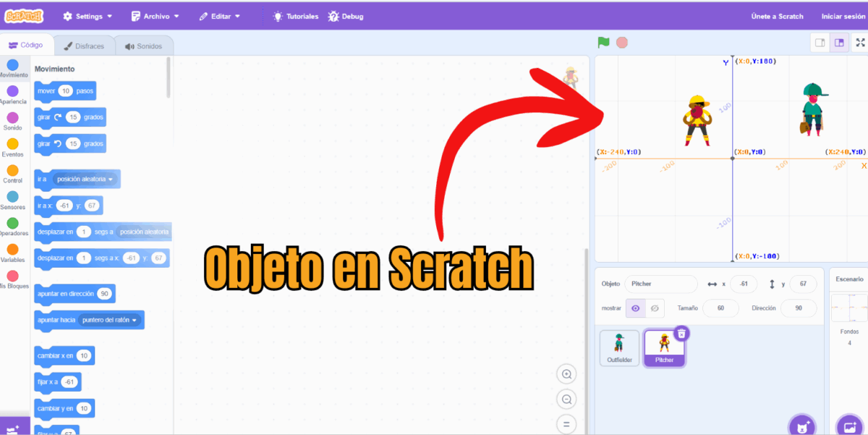Screen dimensions: 868x435
Task: Delete the Pitcher sprite with trash icon
Action: (x=681, y=333)
